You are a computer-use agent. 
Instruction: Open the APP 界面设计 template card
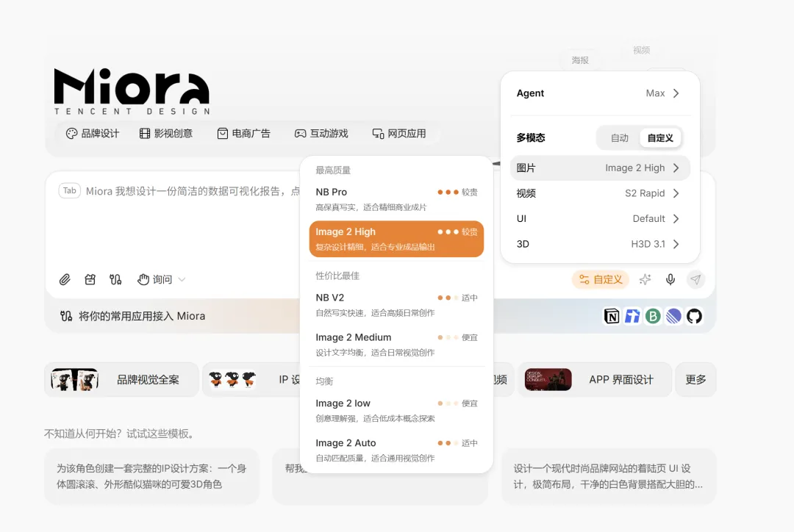[595, 380]
